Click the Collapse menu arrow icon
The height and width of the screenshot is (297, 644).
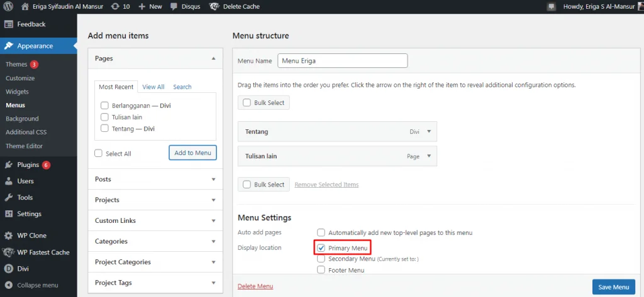click(8, 285)
